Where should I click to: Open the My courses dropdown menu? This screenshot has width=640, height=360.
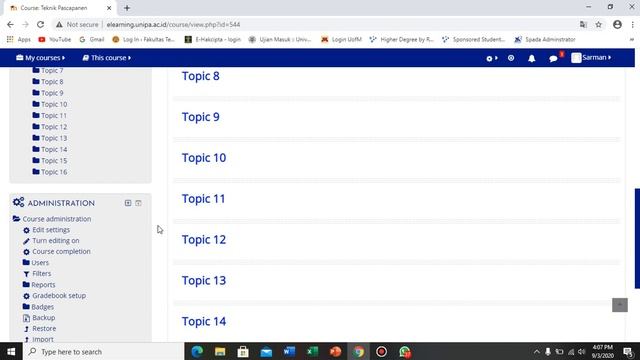(x=40, y=58)
